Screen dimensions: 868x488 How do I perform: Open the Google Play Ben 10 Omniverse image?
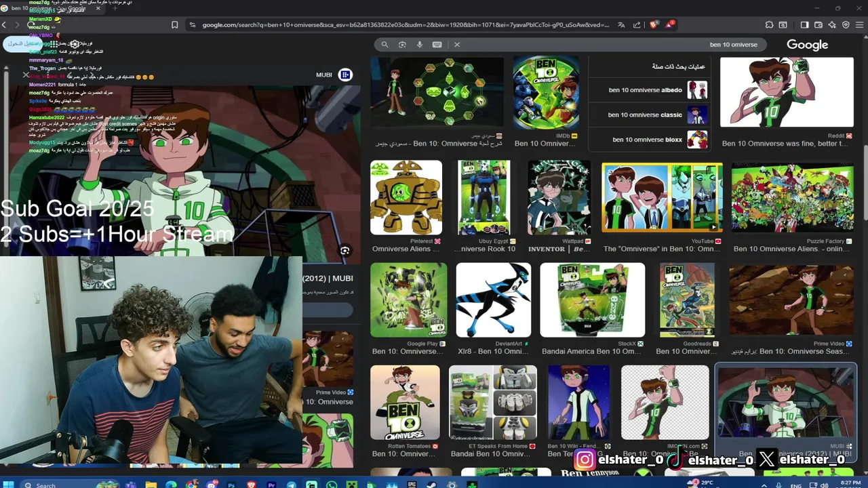[x=408, y=300]
